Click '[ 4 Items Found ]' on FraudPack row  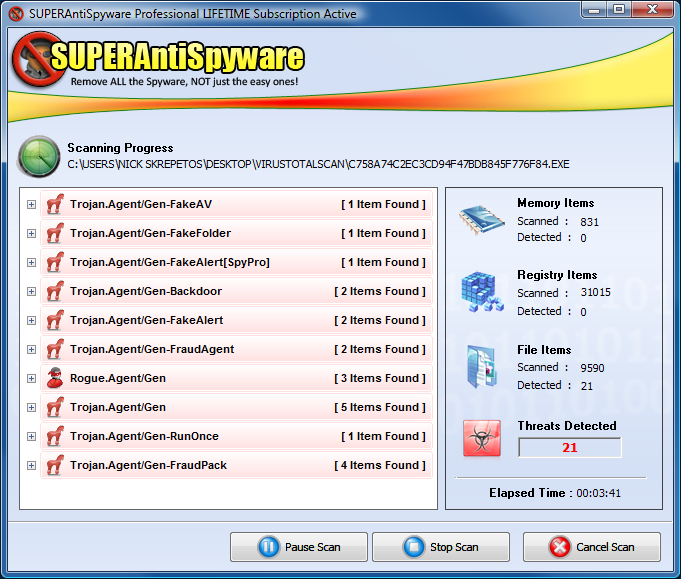point(380,465)
